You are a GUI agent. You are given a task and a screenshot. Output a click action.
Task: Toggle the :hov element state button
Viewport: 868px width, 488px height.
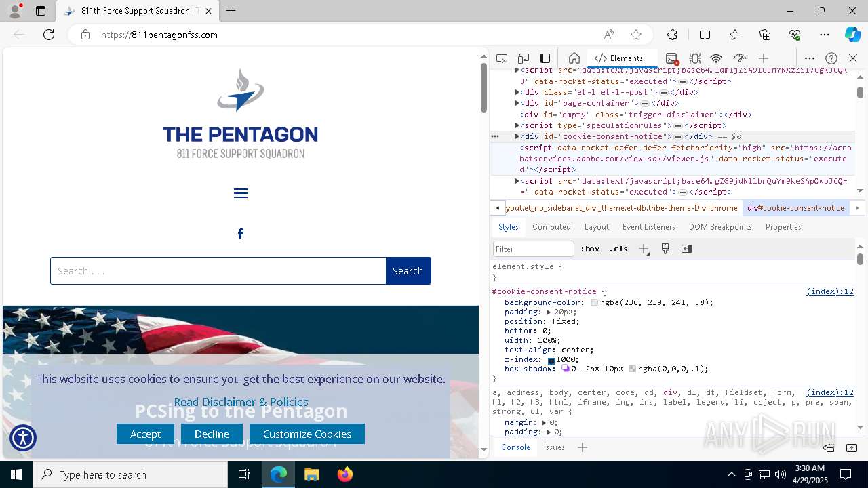[x=590, y=249]
